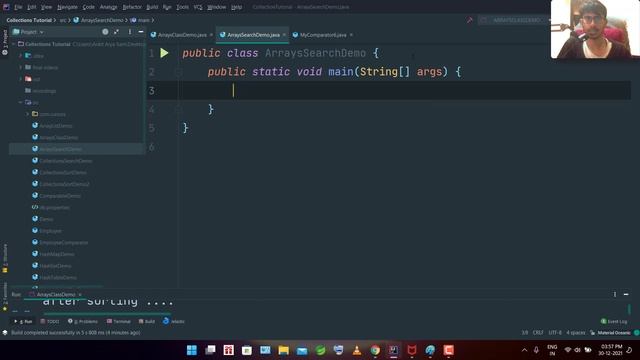Click the 4 spaces indent setting
Image resolution: width=640 pixels, height=360 pixels.
tap(576, 333)
